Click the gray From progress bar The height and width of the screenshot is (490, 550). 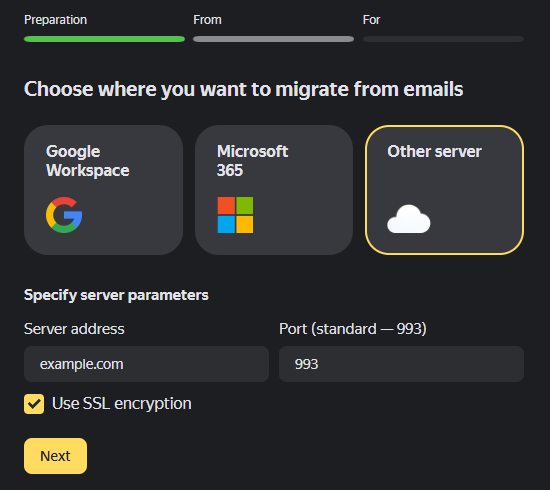[x=273, y=39]
